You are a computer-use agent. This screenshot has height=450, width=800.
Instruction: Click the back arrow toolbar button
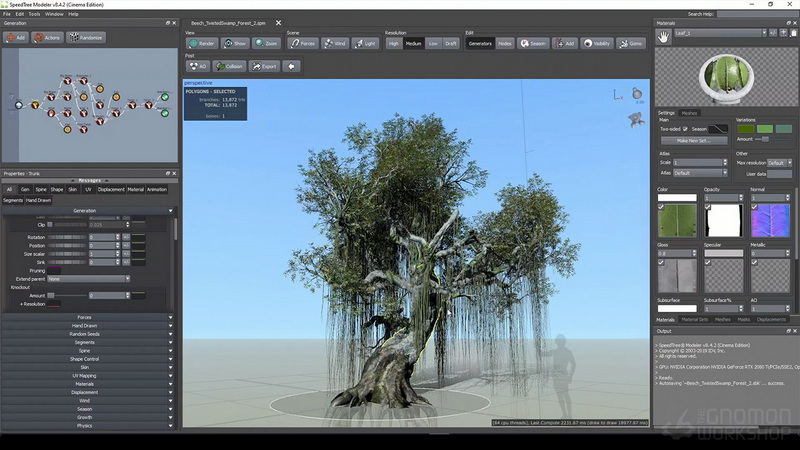(x=291, y=66)
